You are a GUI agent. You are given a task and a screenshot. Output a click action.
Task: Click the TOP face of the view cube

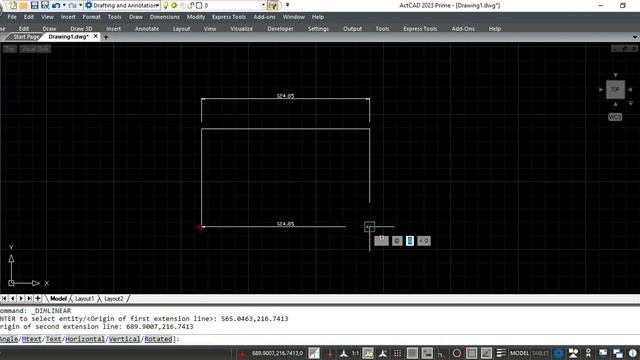tap(615, 89)
